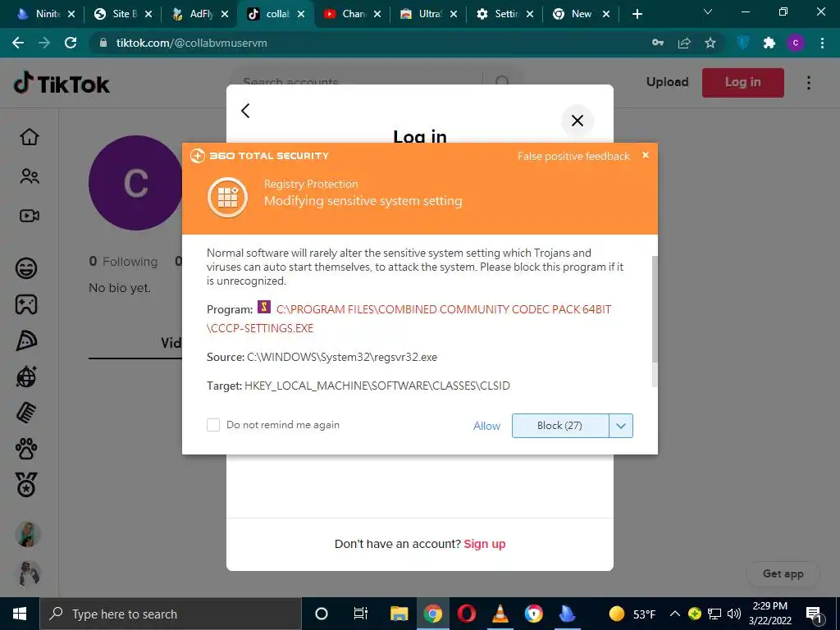Open TikTok header three-dot menu
The image size is (840, 630).
click(x=808, y=83)
